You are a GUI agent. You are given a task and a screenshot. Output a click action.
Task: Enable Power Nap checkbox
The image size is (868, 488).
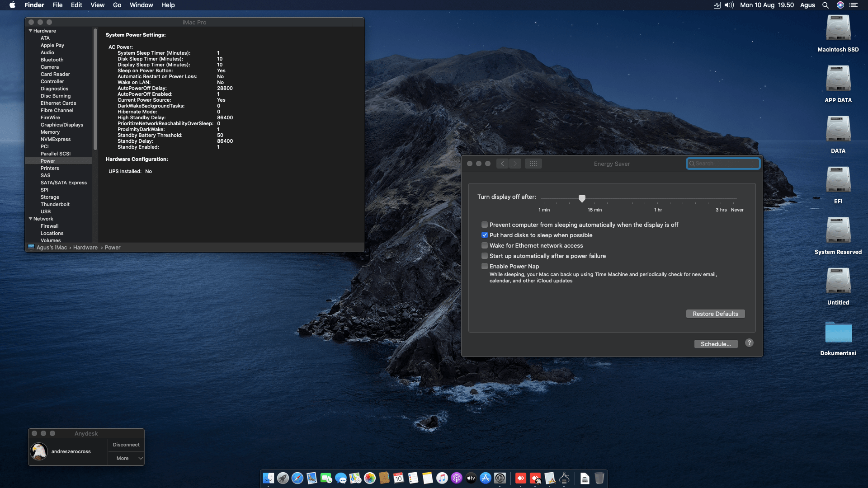[485, 266]
